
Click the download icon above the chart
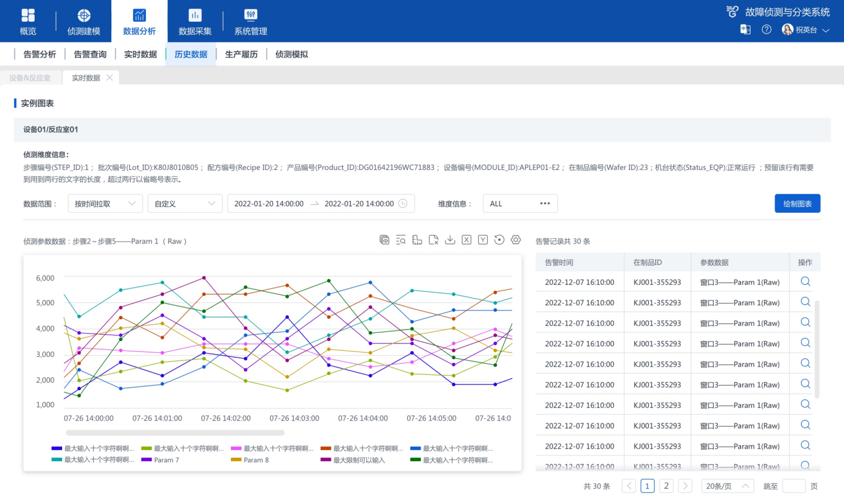pos(450,240)
